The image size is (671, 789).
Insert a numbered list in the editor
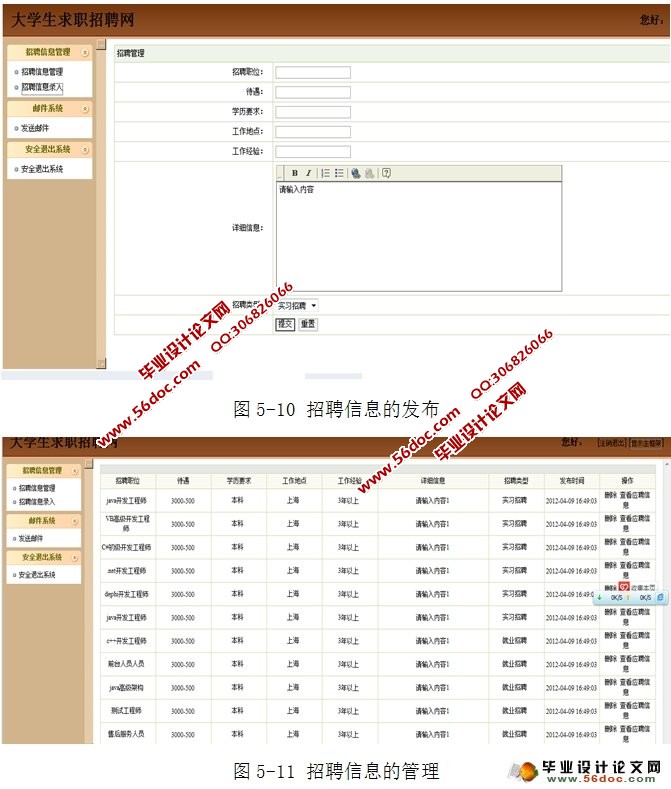pyautogui.click(x=326, y=173)
